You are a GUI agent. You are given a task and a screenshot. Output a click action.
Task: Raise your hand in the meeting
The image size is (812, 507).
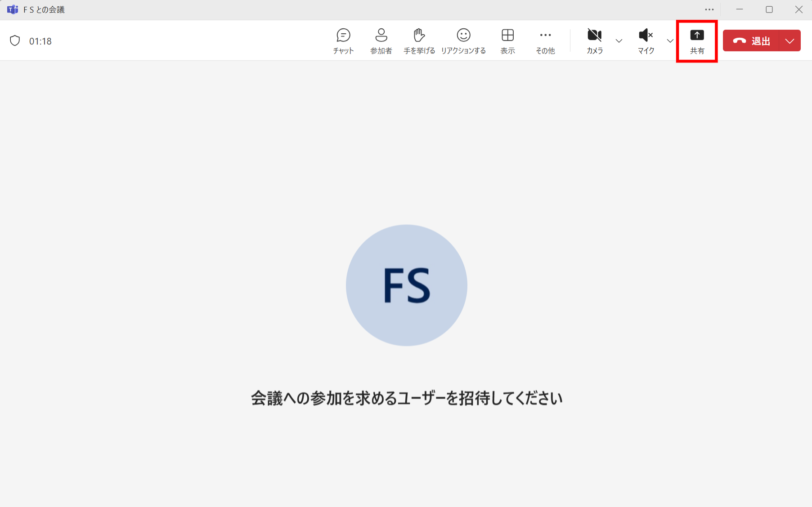[419, 40]
